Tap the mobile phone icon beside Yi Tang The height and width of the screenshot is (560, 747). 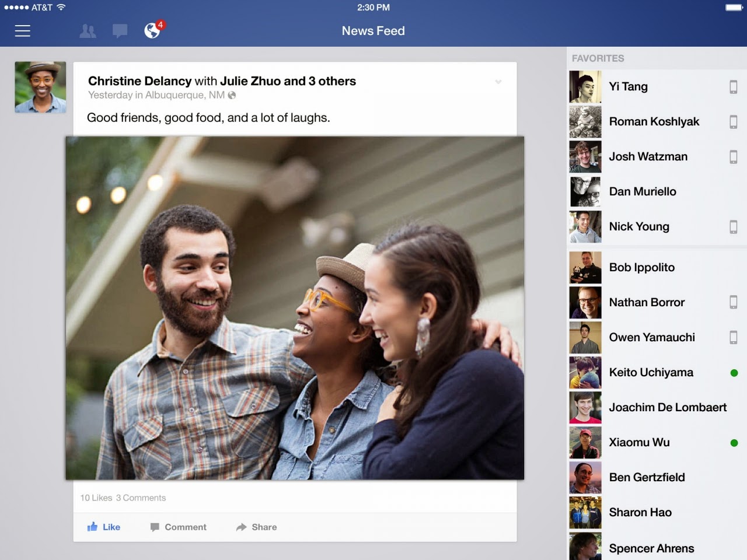pos(734,86)
